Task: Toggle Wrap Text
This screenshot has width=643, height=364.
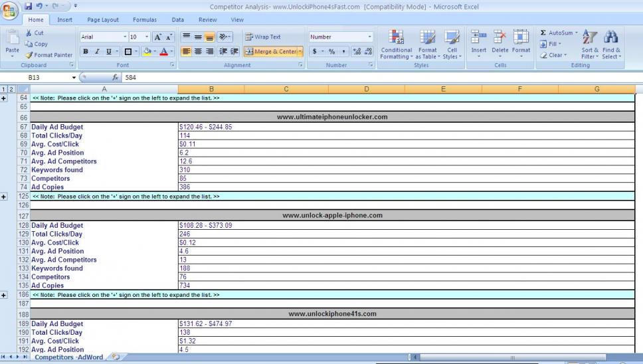Action: (x=263, y=37)
